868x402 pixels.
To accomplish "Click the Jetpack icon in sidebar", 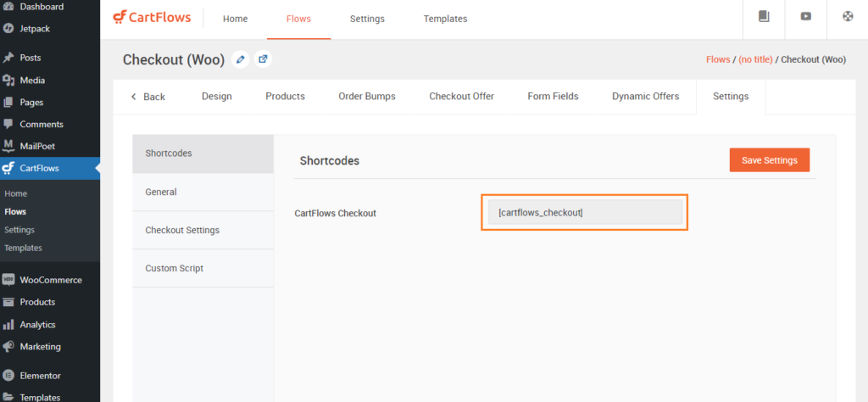I will pyautogui.click(x=8, y=29).
